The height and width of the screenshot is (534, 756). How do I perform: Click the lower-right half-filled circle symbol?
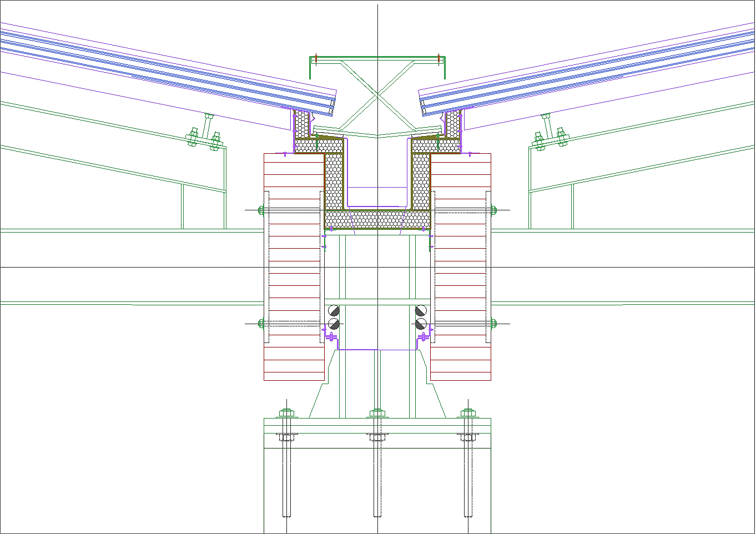click(x=421, y=324)
